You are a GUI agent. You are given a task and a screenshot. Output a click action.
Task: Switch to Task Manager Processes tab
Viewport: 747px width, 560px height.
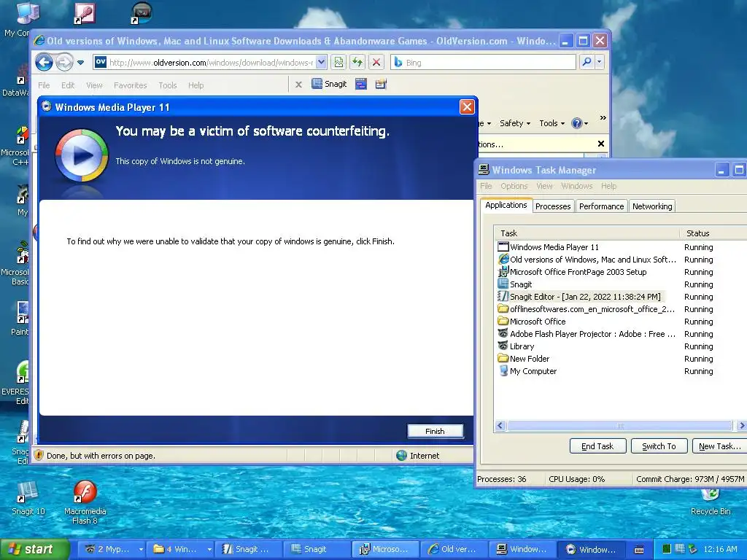(x=553, y=206)
